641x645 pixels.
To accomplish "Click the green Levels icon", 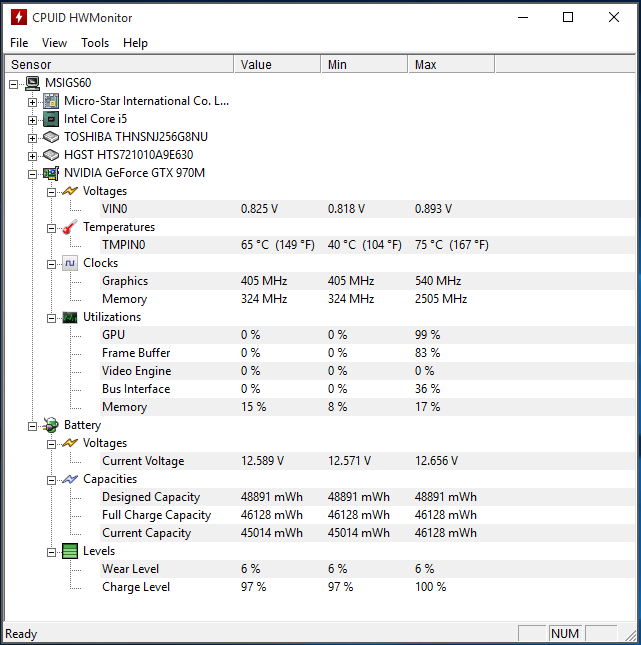I will [x=70, y=551].
